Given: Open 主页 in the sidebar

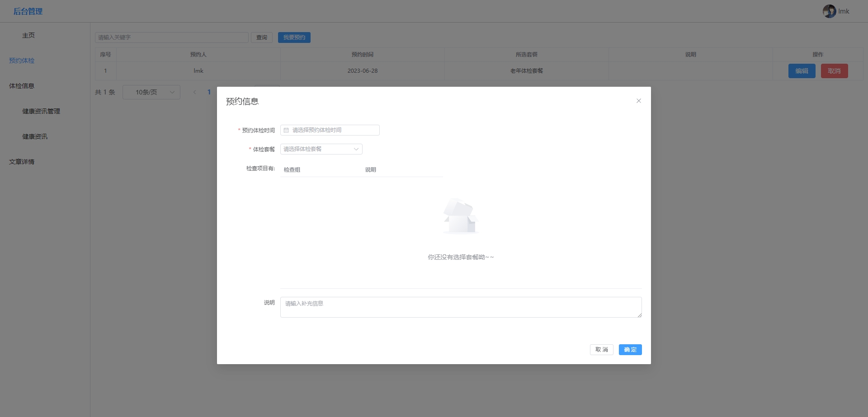Looking at the screenshot, I should (28, 35).
